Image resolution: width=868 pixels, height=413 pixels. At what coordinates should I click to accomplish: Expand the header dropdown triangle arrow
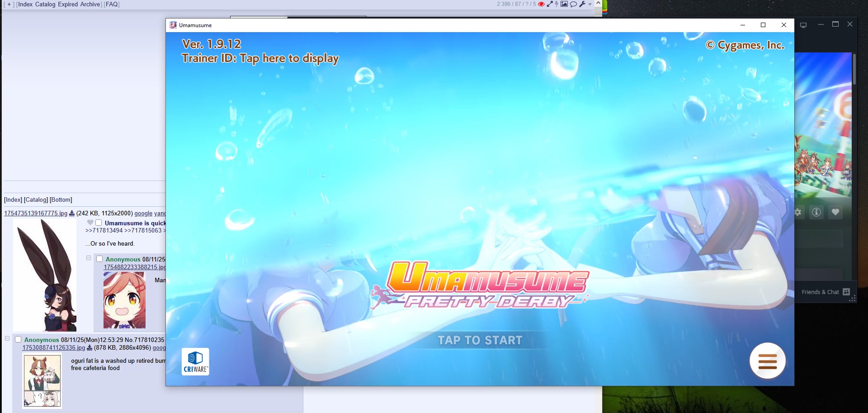tap(590, 5)
